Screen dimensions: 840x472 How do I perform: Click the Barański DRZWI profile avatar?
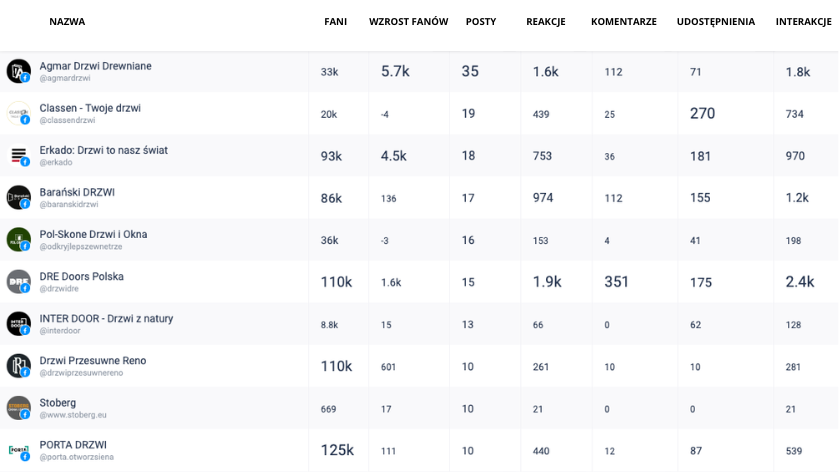[x=18, y=198]
